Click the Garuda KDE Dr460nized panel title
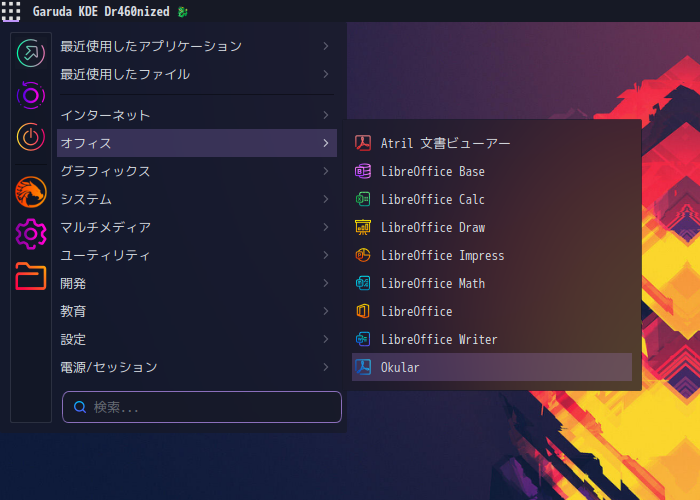Screen dimensions: 700x500 101,12
